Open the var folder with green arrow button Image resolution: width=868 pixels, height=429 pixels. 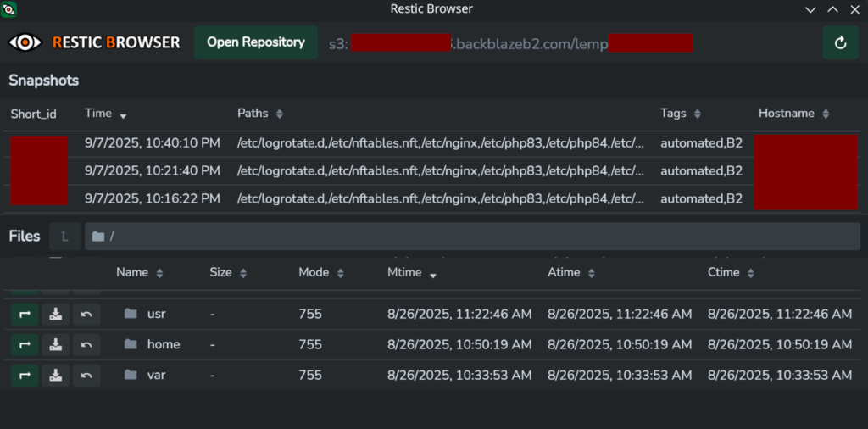pyautogui.click(x=25, y=376)
